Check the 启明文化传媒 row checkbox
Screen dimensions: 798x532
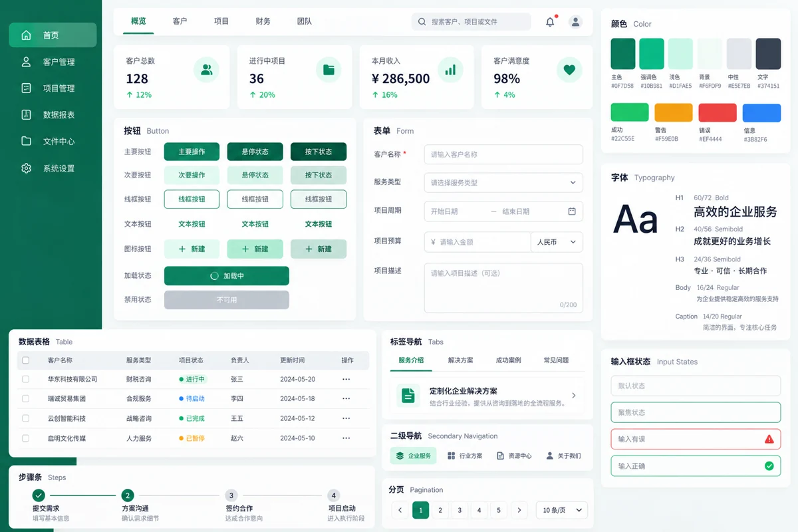pos(26,438)
